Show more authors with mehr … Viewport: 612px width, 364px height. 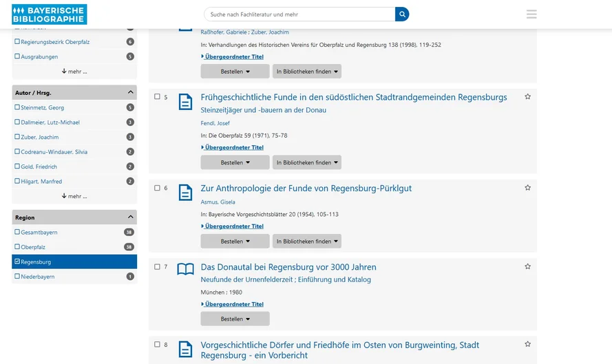coord(74,196)
